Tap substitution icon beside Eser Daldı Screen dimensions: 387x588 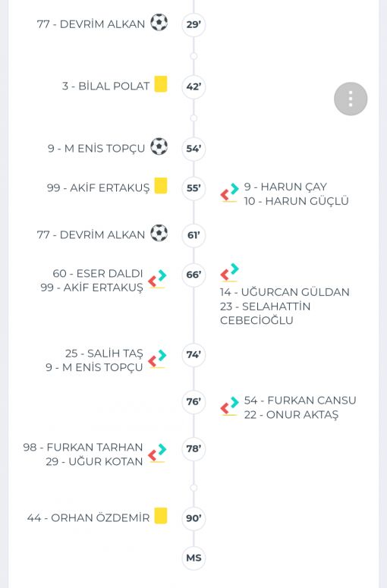pos(157,279)
